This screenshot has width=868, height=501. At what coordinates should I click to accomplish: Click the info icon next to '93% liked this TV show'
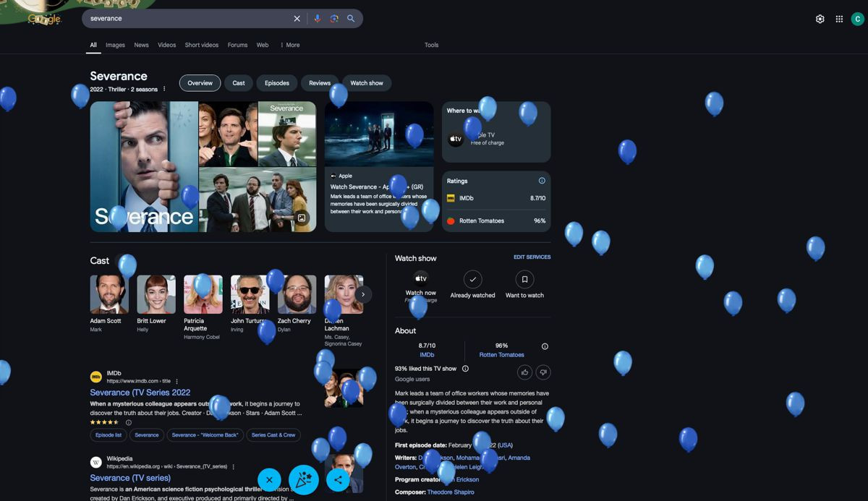tap(465, 369)
